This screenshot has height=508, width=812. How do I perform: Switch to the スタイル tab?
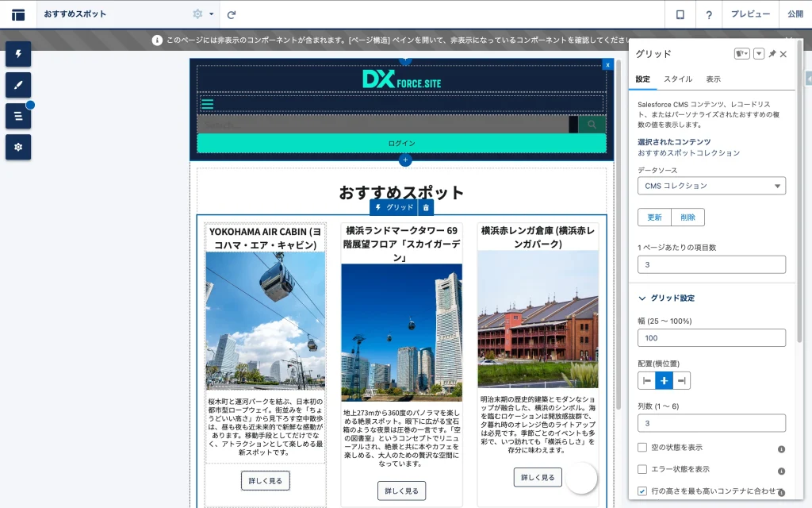tap(678, 79)
